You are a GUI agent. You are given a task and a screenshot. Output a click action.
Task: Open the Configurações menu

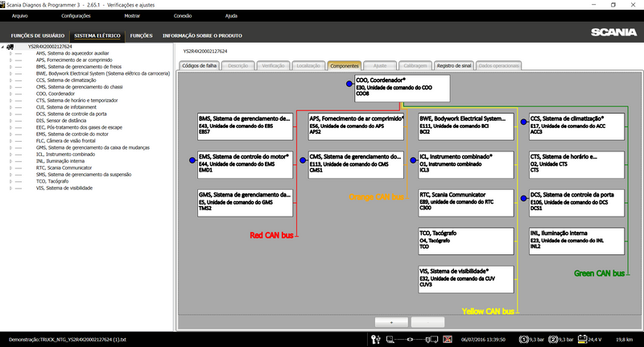[76, 16]
